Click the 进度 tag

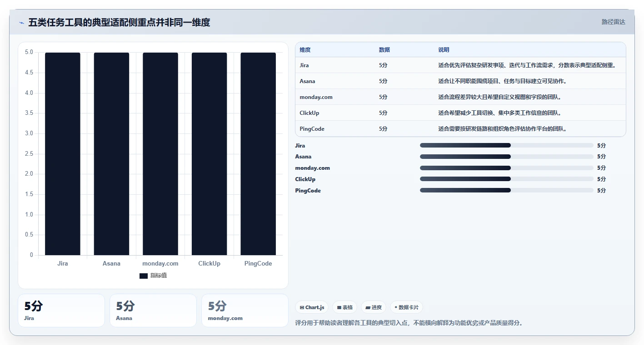click(x=374, y=307)
